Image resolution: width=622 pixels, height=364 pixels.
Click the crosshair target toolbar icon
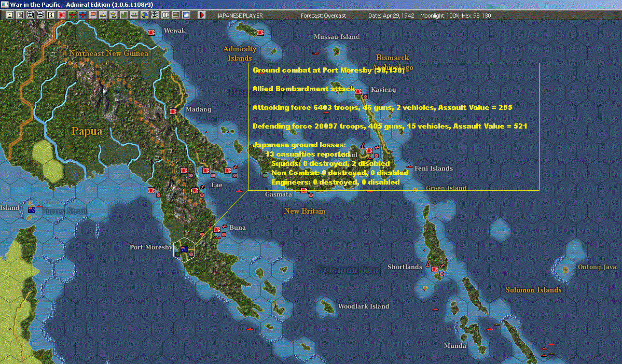pyautogui.click(x=155, y=15)
